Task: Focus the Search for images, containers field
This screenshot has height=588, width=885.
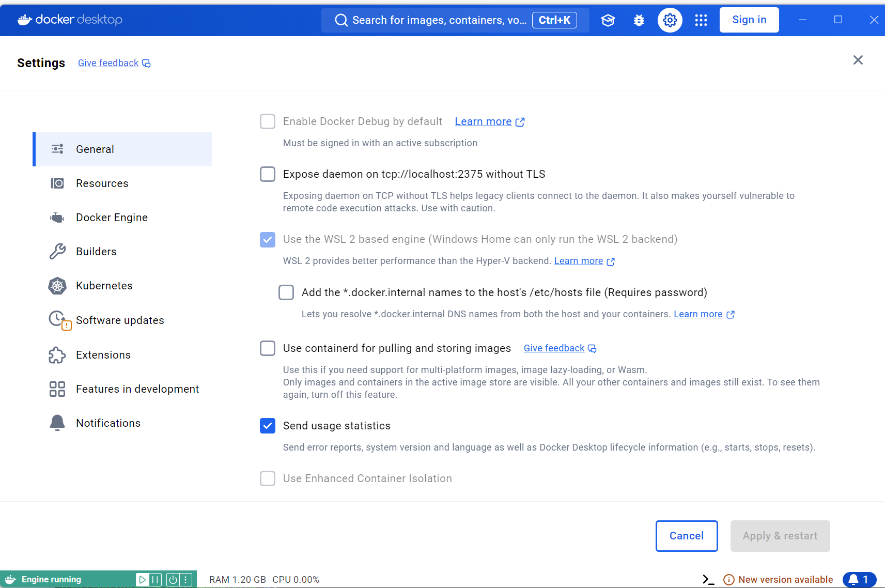Action: (x=455, y=20)
